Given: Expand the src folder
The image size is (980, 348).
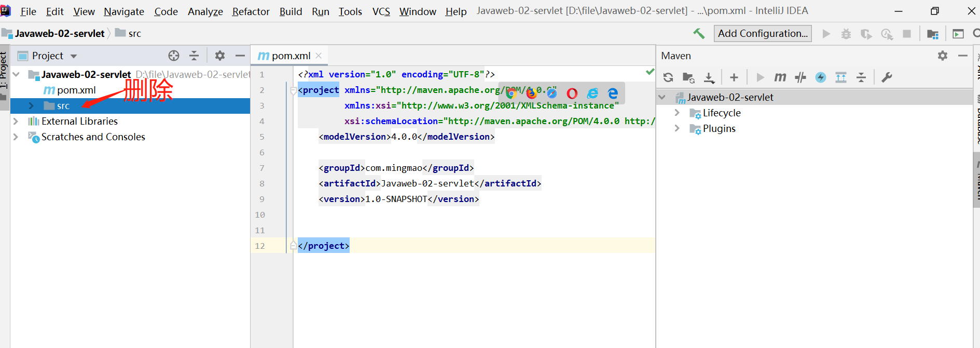Looking at the screenshot, I should pos(31,105).
